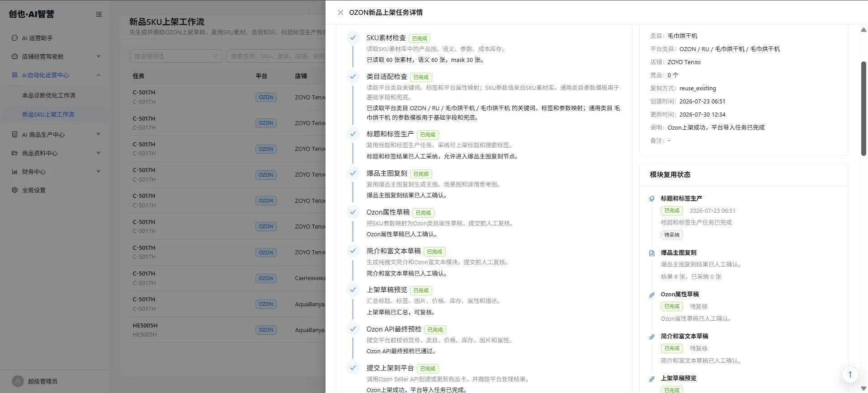Click the reuse_existing value
Screen dimensions: 868x393
[698, 89]
